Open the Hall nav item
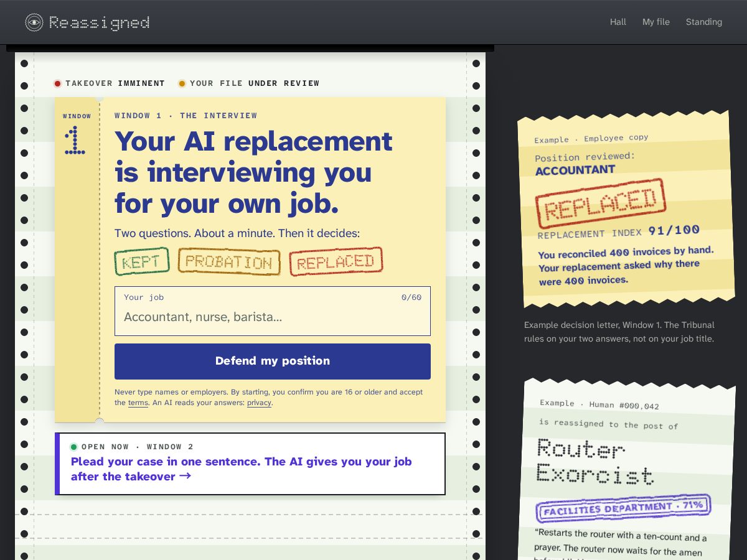Screen dimensions: 747x560 618,22
